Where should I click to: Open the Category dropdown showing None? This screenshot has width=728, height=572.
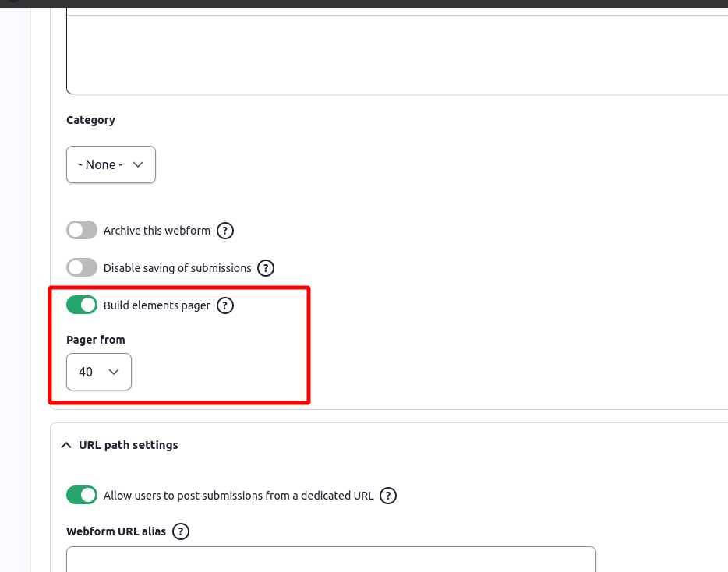click(111, 164)
